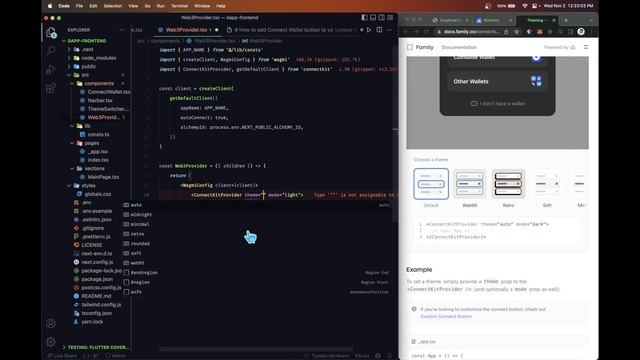This screenshot has height=360, width=640.
Task: Collapse the DAPP-FRONTEND root folder
Action: (x=84, y=41)
